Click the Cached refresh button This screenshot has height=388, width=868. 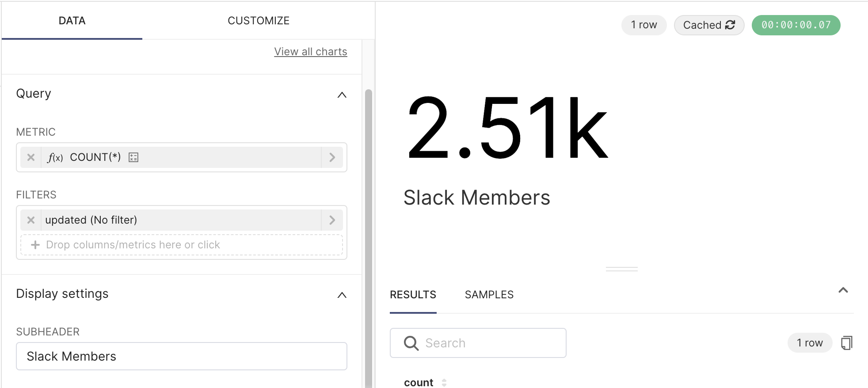click(709, 25)
